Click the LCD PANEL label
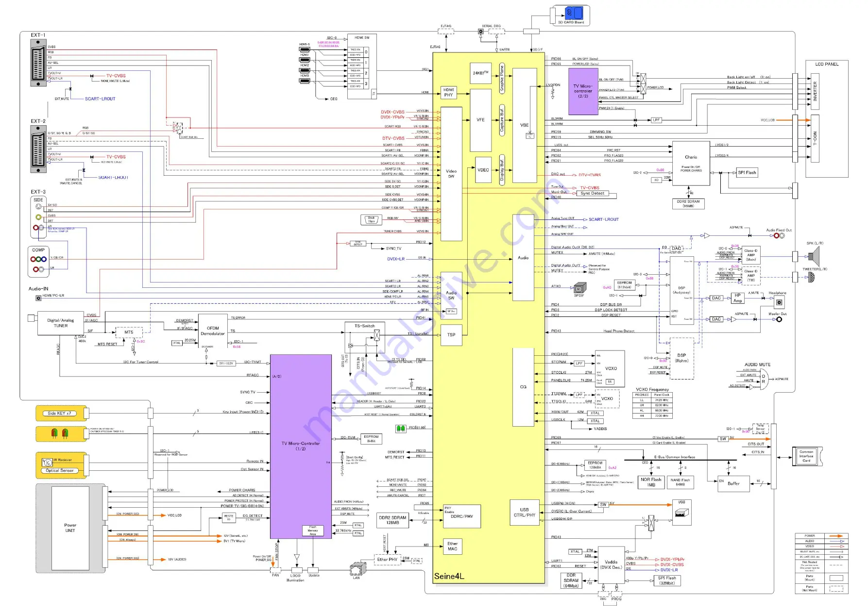 click(827, 64)
